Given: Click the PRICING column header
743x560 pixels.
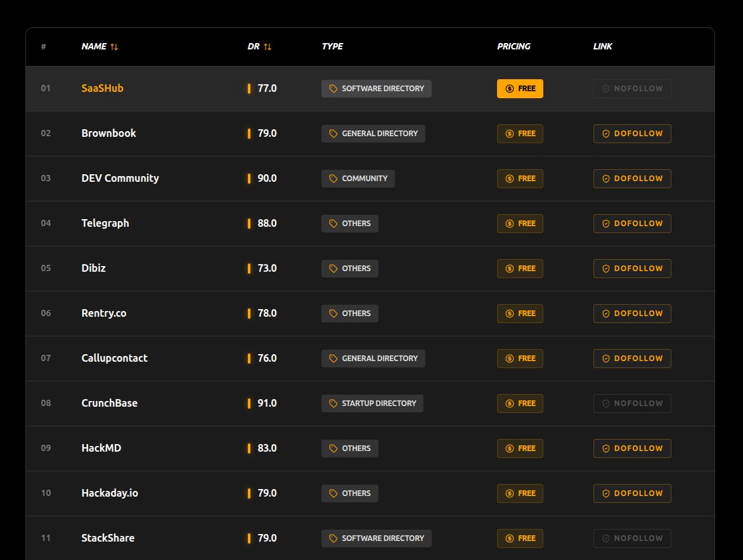Looking at the screenshot, I should pos(514,46).
